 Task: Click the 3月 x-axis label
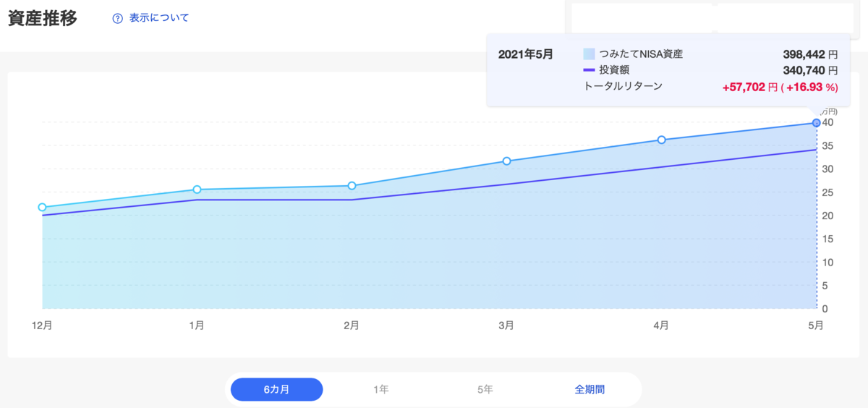pos(506,326)
